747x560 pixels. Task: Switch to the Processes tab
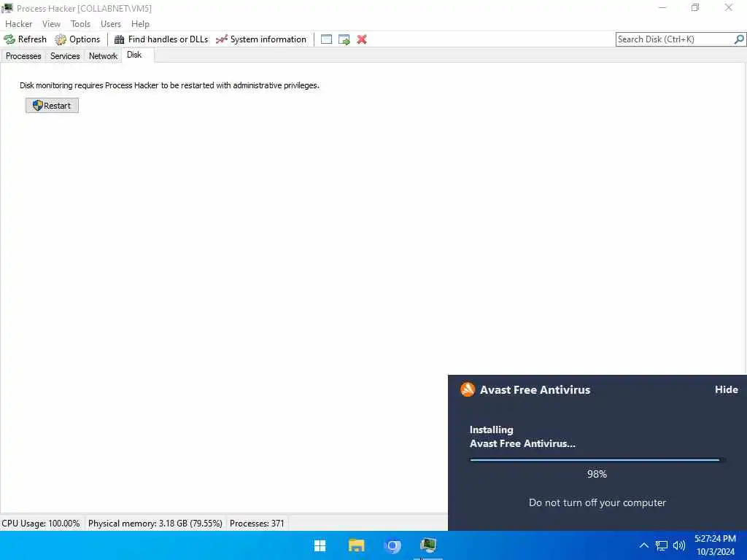pyautogui.click(x=23, y=56)
